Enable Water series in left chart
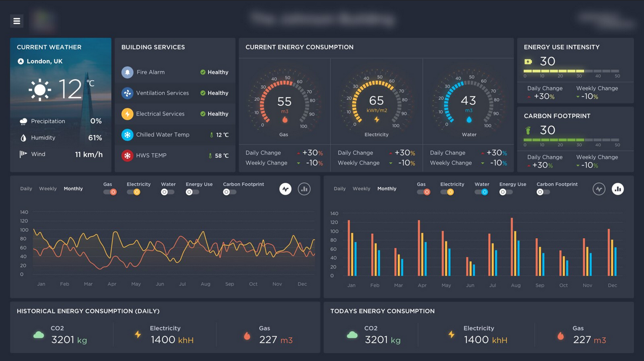This screenshot has height=361, width=644. (167, 192)
